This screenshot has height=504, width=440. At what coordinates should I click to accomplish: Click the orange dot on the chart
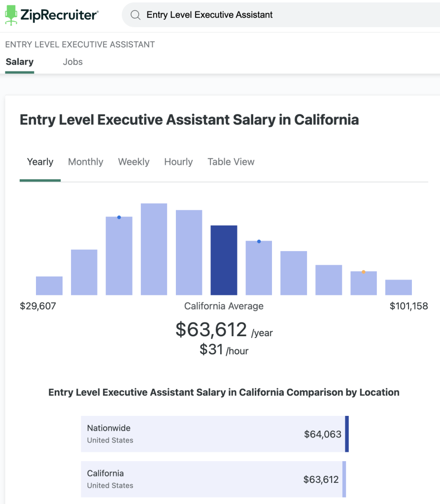click(x=364, y=272)
